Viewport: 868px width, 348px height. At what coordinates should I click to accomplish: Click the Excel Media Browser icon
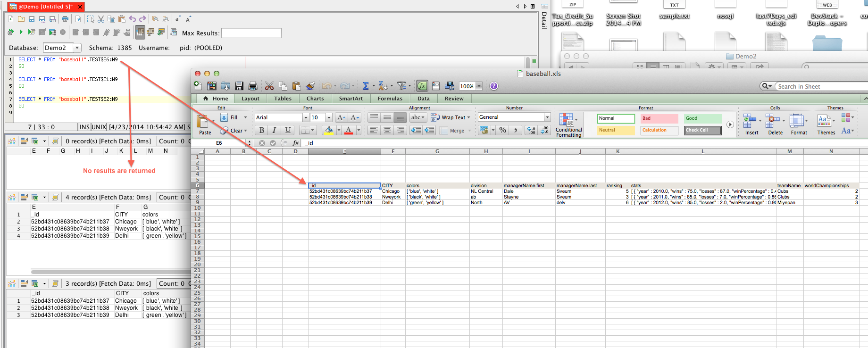[450, 86]
